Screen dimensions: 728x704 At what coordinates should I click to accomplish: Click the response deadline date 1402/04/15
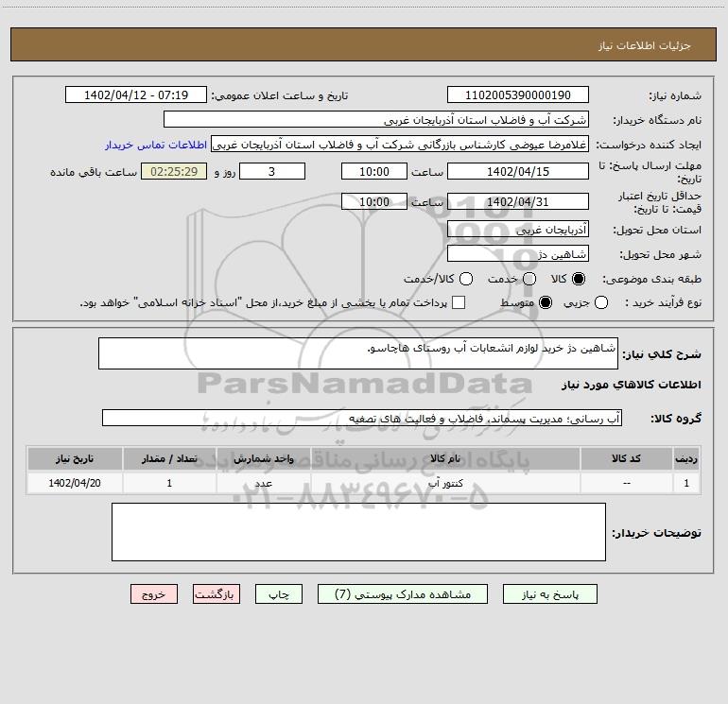pyautogui.click(x=518, y=171)
